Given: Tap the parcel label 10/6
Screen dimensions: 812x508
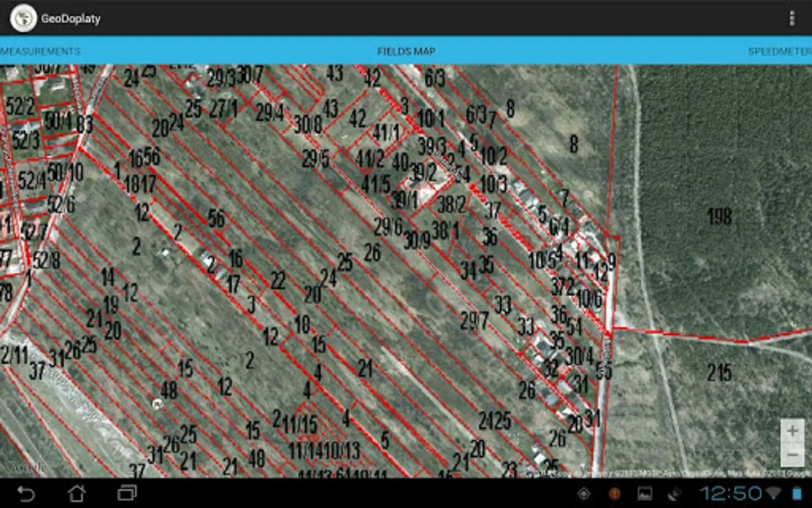Looking at the screenshot, I should (x=589, y=299).
